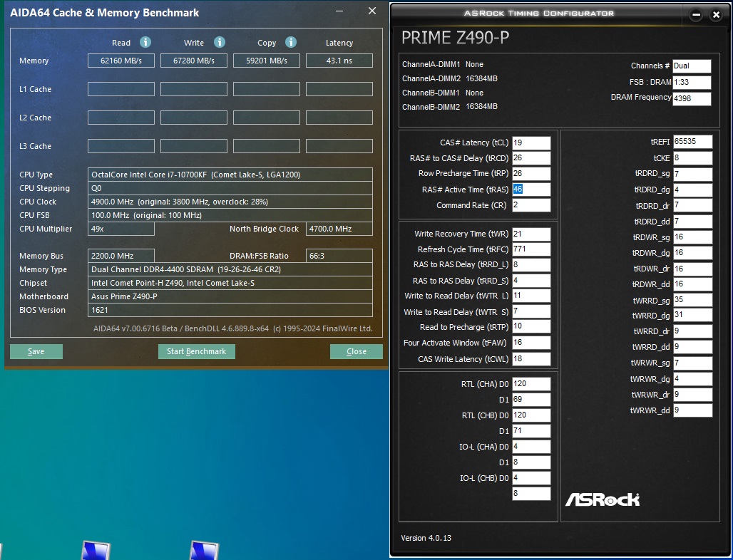Screen dimensions: 733x560
Task: Select the RTL (CHA) D0 field
Action: point(531,384)
